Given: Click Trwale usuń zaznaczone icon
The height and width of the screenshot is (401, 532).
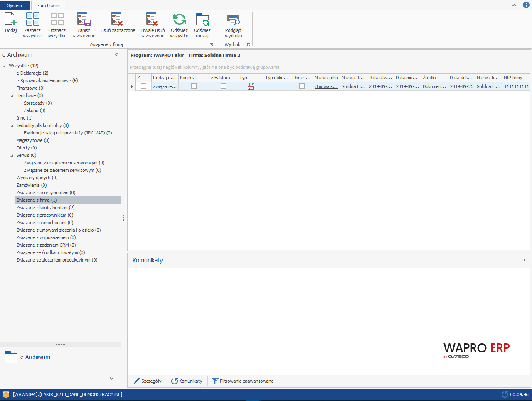Looking at the screenshot, I should click(x=153, y=20).
